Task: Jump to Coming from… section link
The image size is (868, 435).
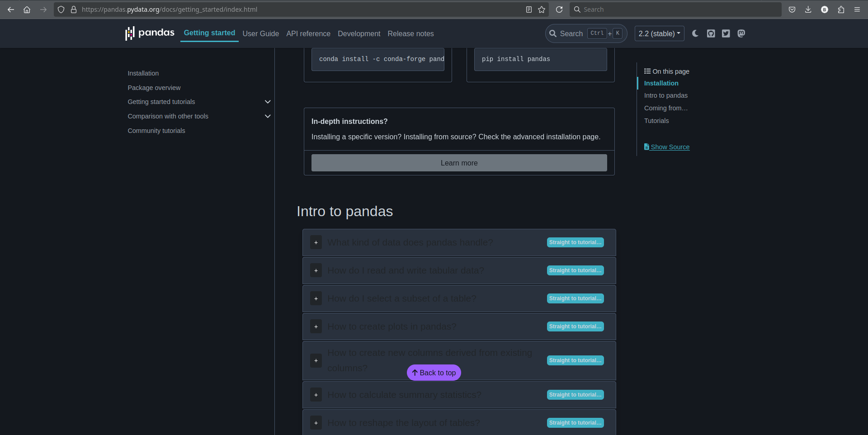Action: tap(666, 108)
